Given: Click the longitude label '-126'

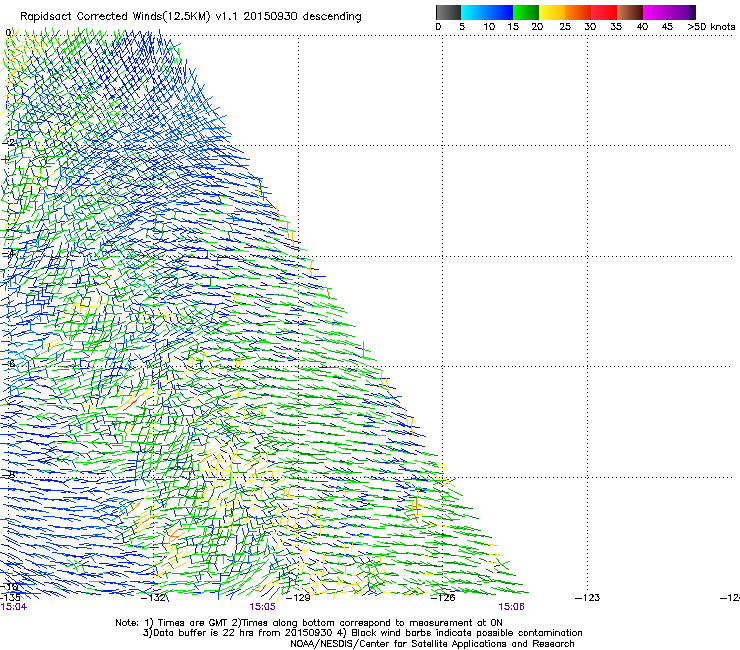Looking at the screenshot, I should click(x=443, y=598).
